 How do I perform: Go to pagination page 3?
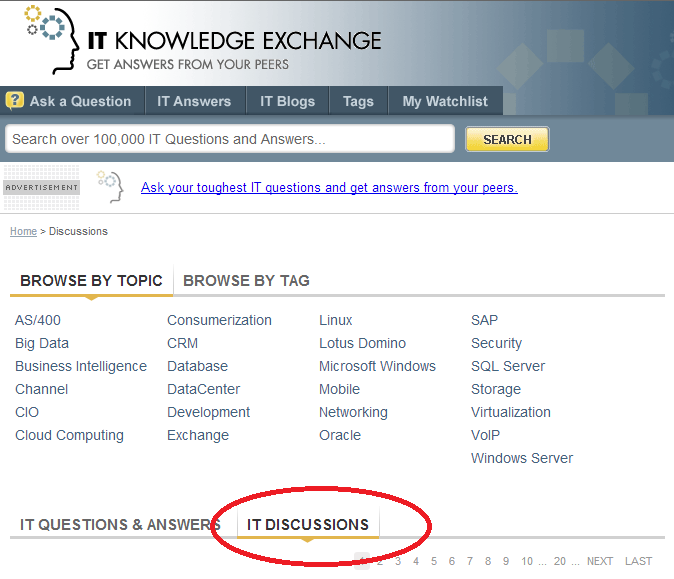coord(398,561)
